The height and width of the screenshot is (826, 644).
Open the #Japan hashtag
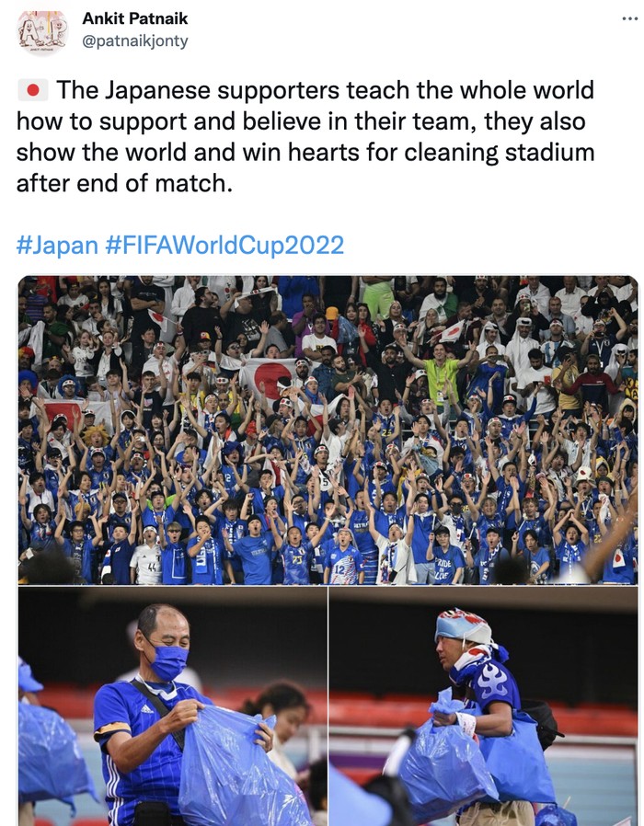[x=57, y=245]
